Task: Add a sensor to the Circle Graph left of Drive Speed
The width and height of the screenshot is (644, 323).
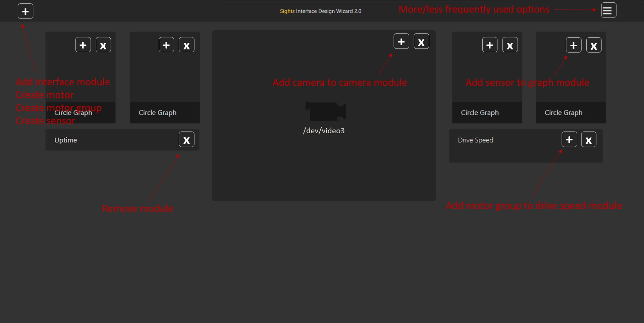Action: coord(489,45)
